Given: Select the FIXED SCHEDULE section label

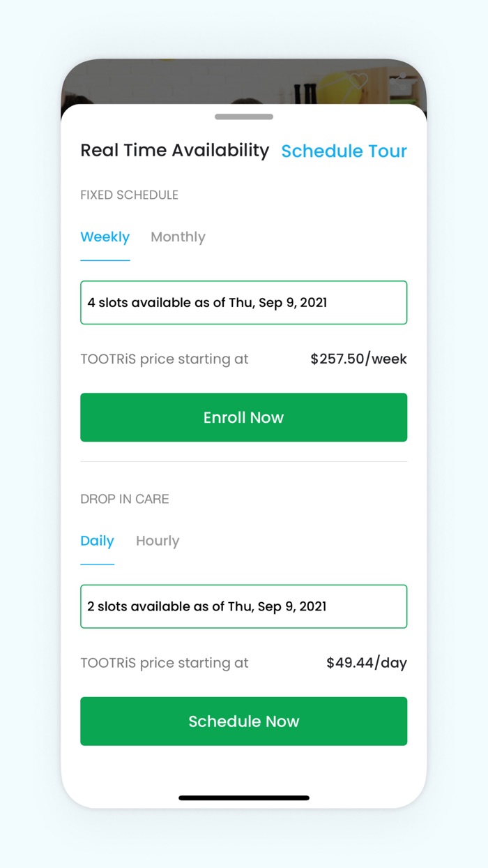Looking at the screenshot, I should point(129,195).
